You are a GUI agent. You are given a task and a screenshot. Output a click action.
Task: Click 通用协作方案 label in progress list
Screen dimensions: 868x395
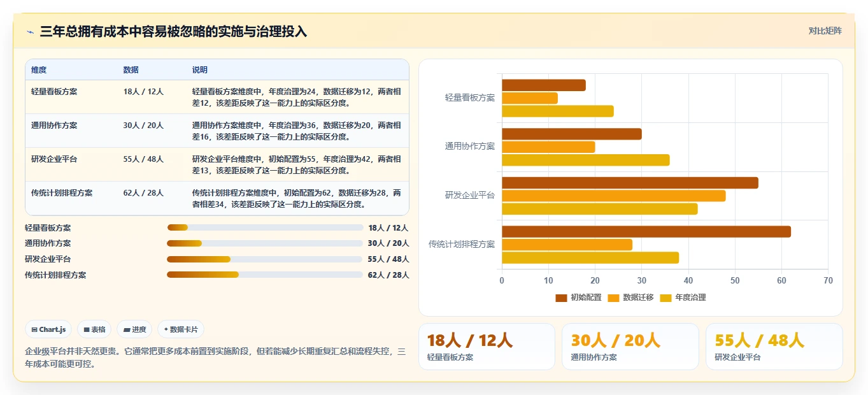pyautogui.click(x=48, y=243)
